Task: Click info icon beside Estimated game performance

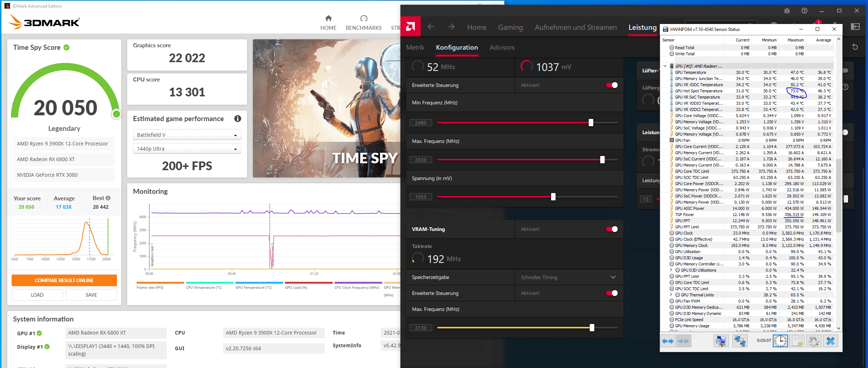Action: tap(238, 119)
